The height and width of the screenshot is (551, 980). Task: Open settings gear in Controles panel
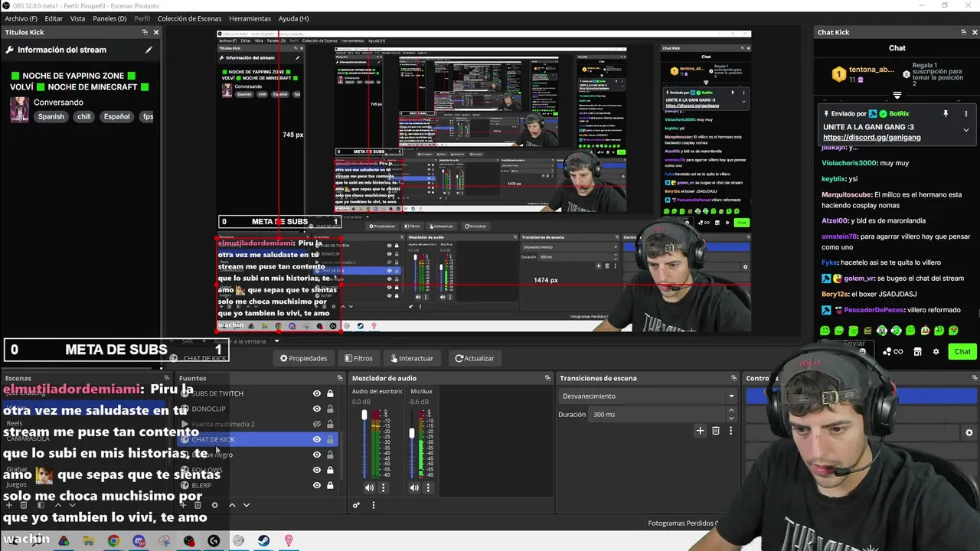pos(969,432)
